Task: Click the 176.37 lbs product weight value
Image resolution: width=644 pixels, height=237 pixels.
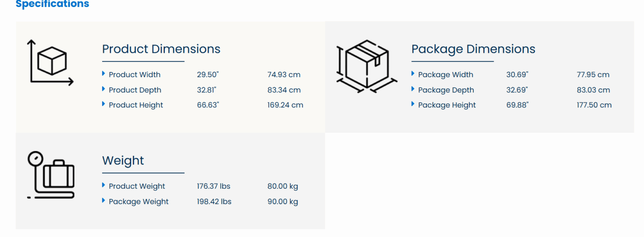Action: click(213, 186)
